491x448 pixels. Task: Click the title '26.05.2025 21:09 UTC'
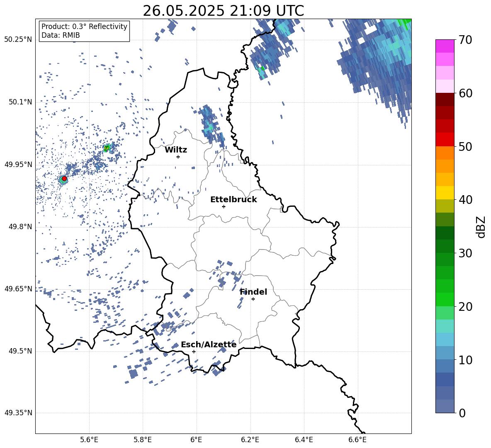(x=224, y=11)
